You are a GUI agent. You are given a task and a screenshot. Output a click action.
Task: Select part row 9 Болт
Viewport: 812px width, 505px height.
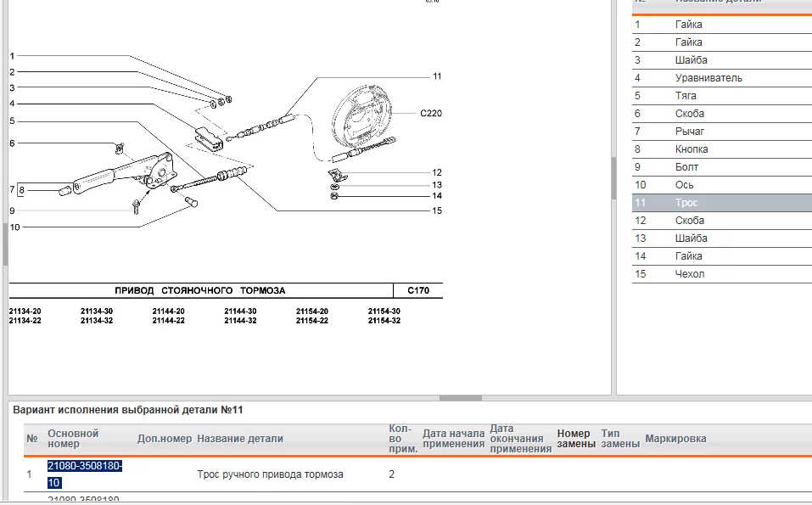click(722, 167)
